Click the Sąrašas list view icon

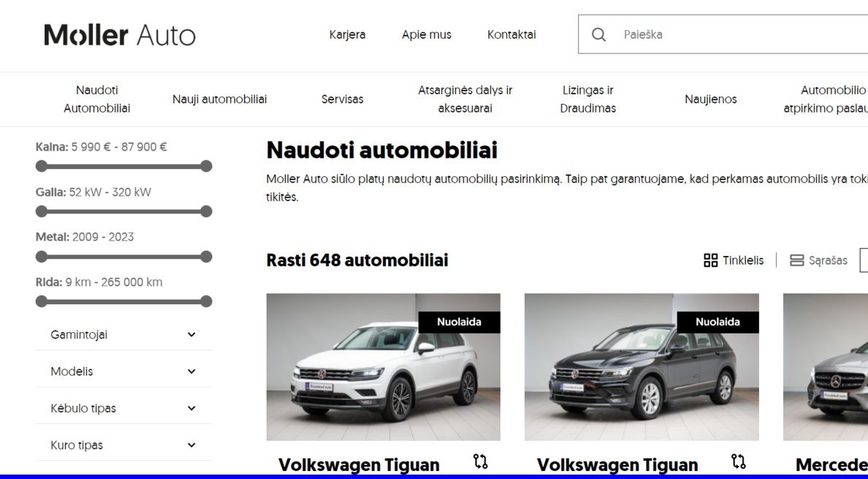coord(796,260)
